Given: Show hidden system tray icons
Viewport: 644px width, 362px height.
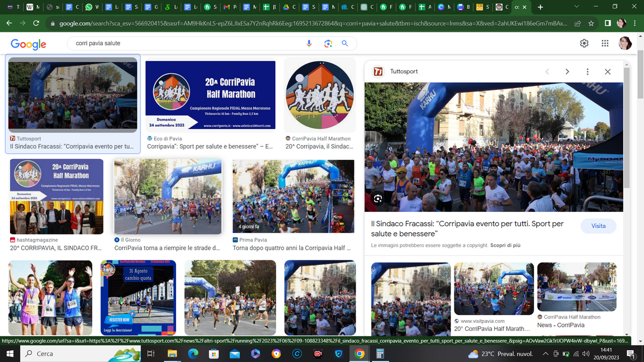Looking at the screenshot, I should 546,354.
